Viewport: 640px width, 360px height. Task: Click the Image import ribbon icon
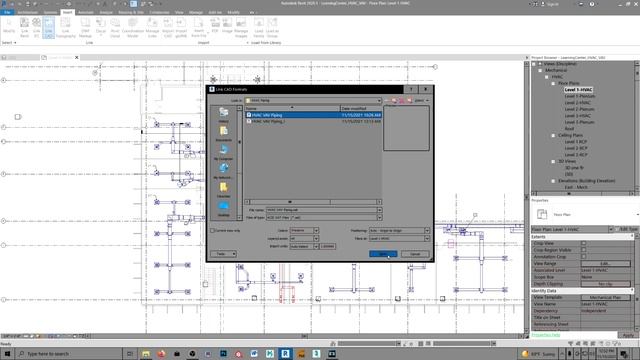coord(227,25)
